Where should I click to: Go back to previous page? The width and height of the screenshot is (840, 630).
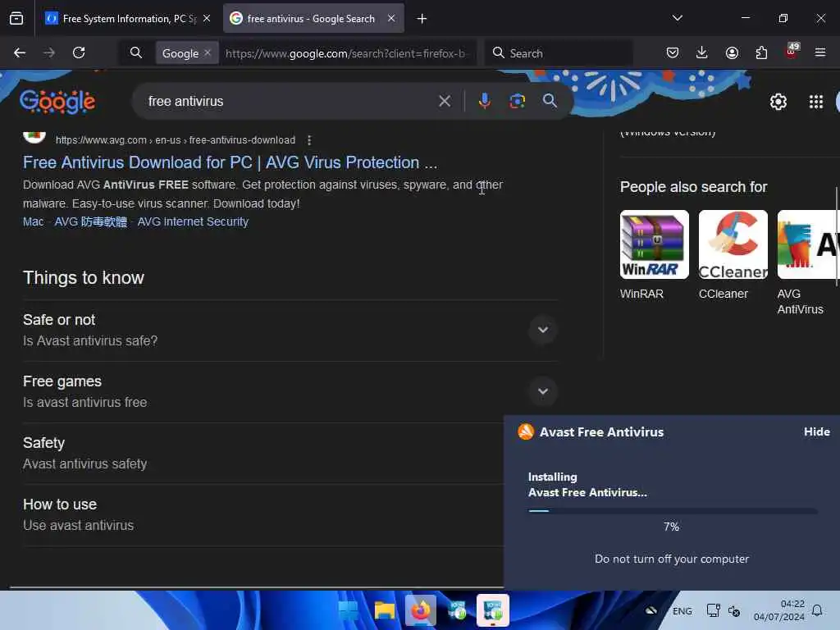tap(20, 53)
